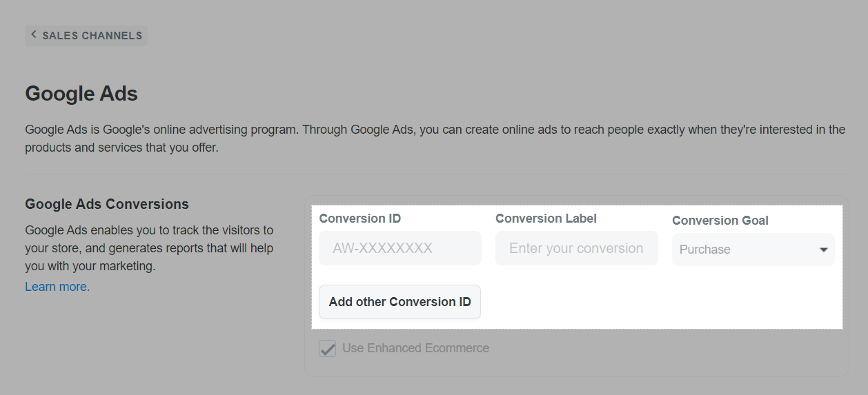Click the checkmark icon for Enhanced Ecommerce
This screenshot has width=868, height=395.
(x=327, y=348)
